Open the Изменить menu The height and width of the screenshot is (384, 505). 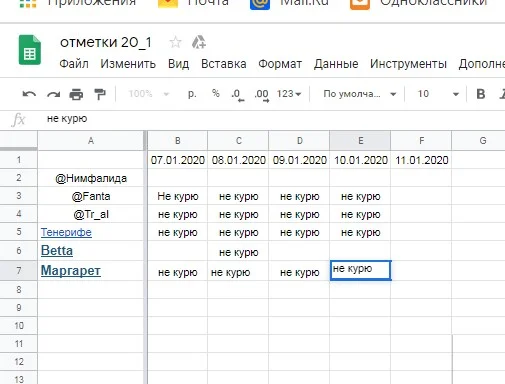click(128, 64)
